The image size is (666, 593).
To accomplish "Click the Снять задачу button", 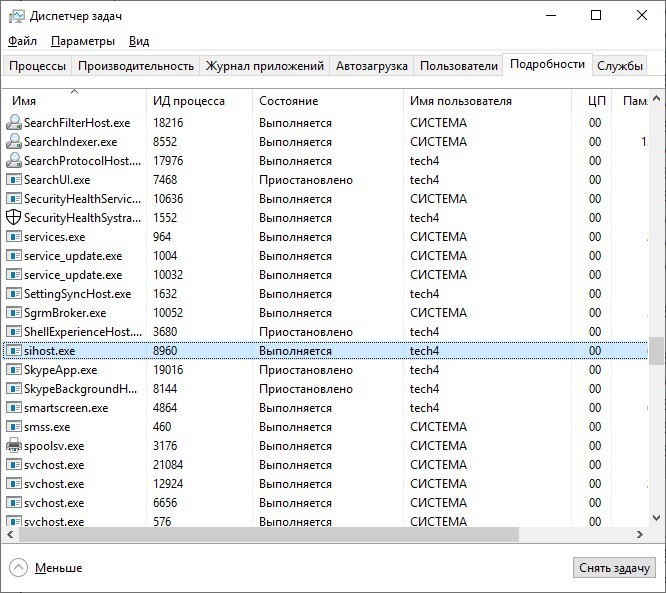I will tap(614, 568).
